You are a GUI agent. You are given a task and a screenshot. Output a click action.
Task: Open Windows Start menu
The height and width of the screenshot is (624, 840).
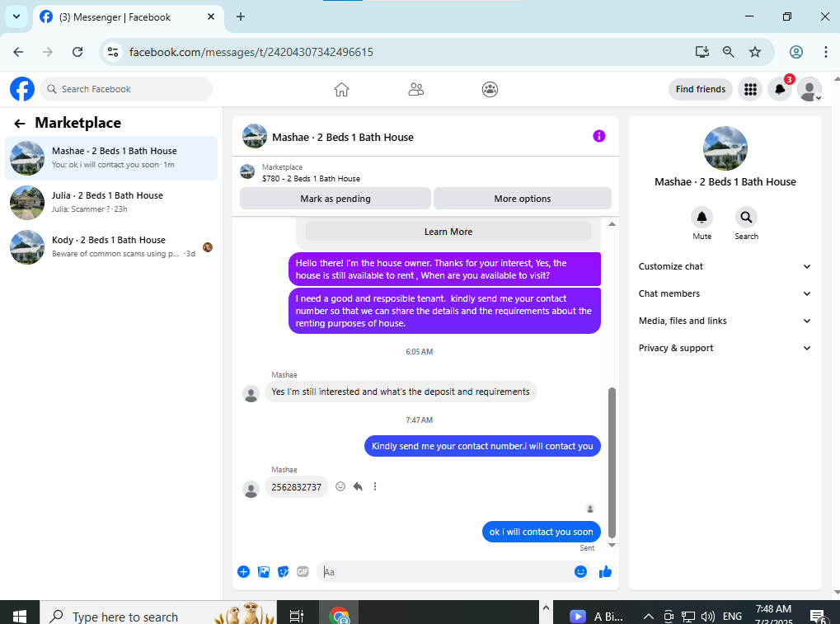[x=19, y=617]
